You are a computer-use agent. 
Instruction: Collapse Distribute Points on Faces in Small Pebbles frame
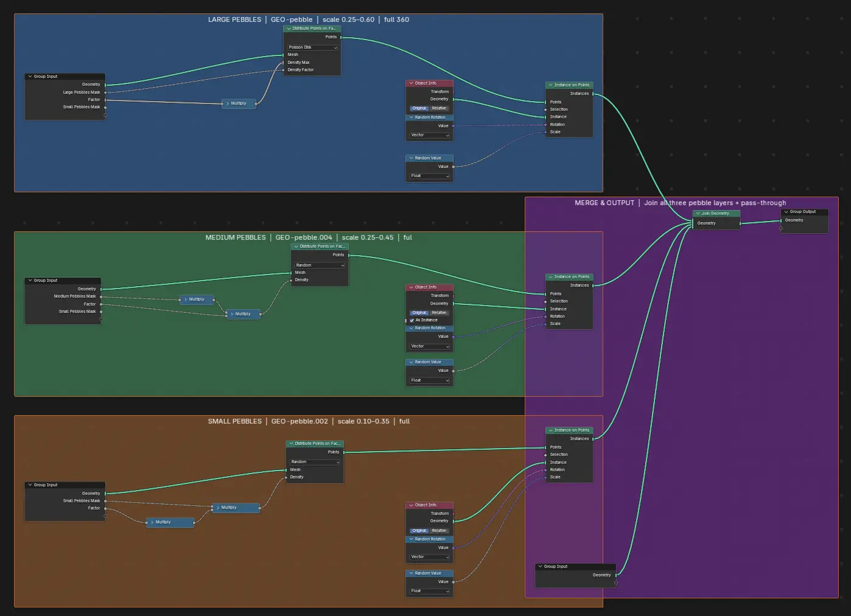click(291, 444)
